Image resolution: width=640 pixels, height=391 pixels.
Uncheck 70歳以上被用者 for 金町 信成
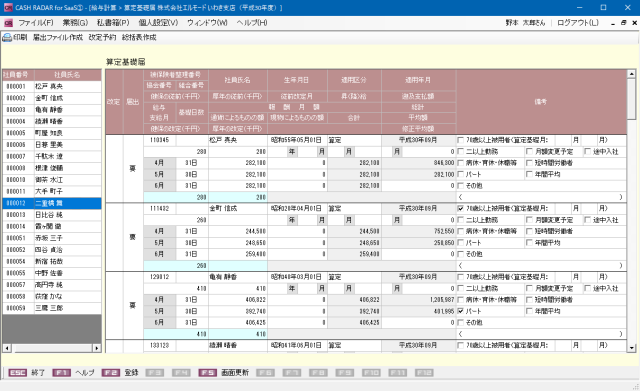point(460,209)
